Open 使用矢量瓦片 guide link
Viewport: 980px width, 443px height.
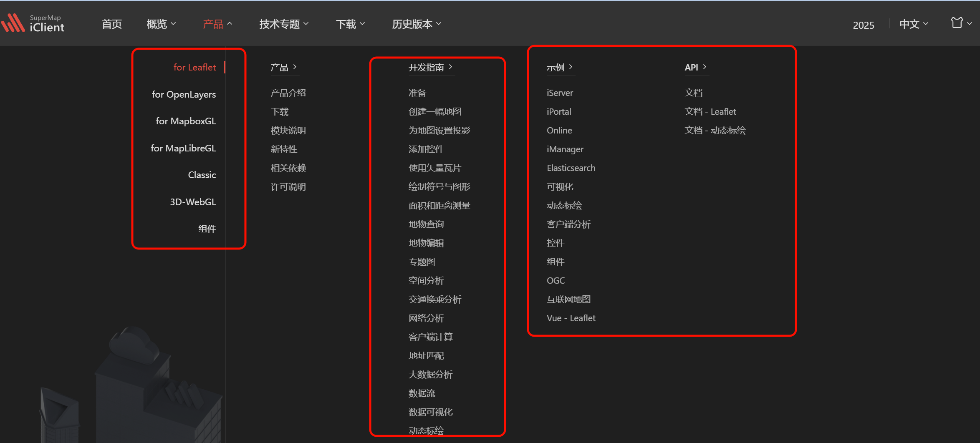[x=434, y=168]
